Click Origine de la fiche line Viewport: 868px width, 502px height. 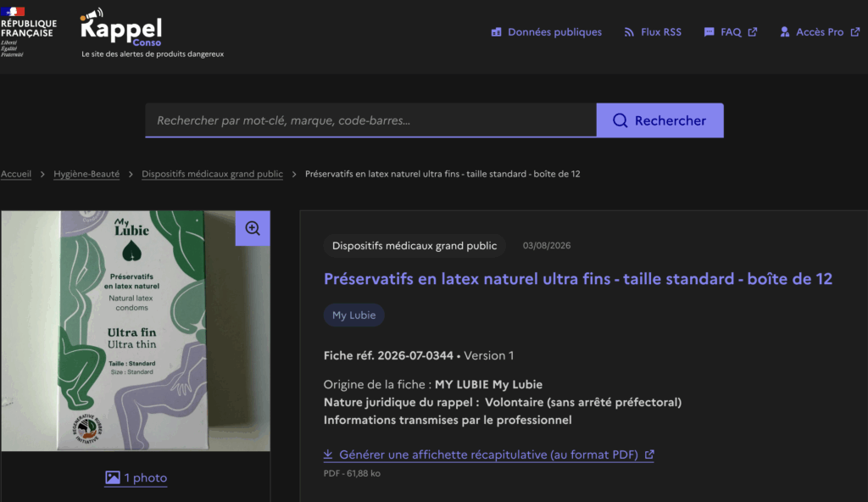click(433, 384)
